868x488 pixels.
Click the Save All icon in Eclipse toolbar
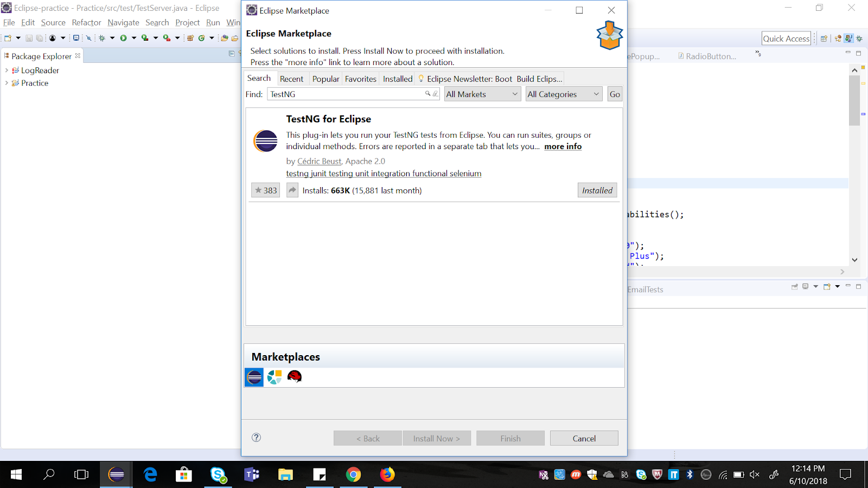tap(40, 38)
